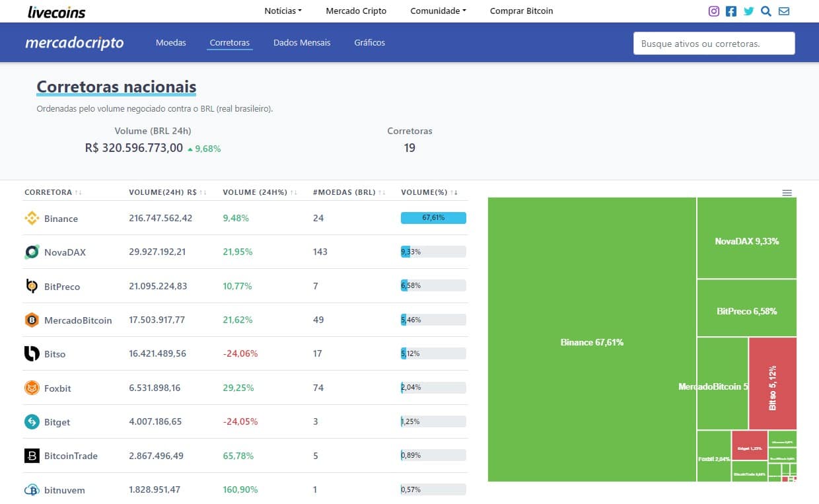Expand the Notícias dropdown menu

coord(283,11)
